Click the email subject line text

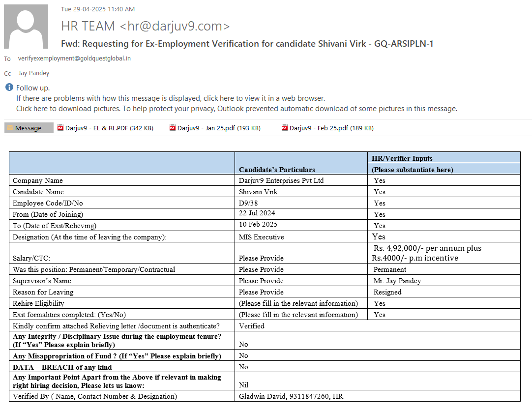coord(247,44)
